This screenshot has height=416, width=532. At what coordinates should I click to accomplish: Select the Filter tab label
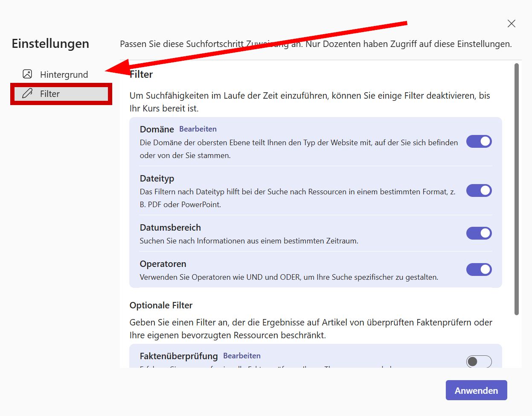tap(50, 94)
